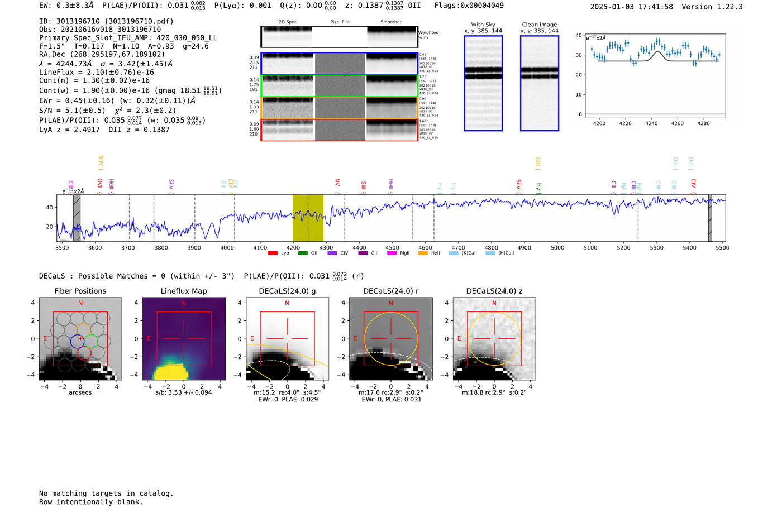Open the Lineflux Map panel
782x532 pixels.
point(184,339)
